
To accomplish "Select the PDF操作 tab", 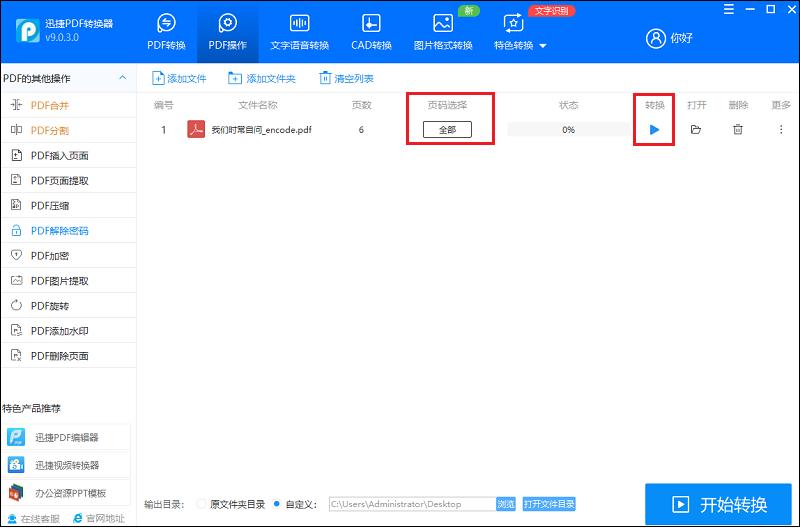I will click(228, 32).
